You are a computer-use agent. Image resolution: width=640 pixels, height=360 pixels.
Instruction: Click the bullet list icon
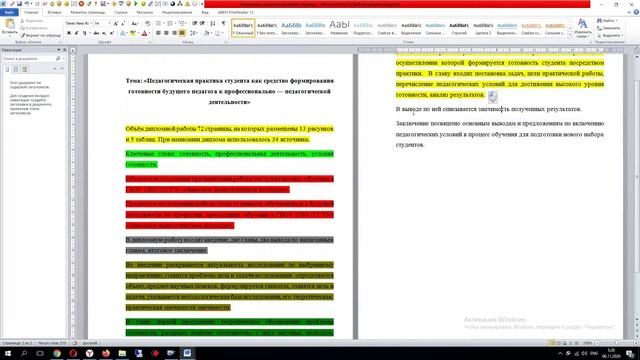tap(159, 24)
